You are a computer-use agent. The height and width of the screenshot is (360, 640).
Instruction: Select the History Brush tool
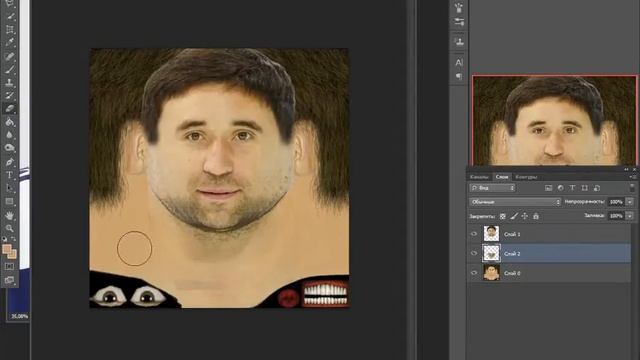click(x=10, y=96)
